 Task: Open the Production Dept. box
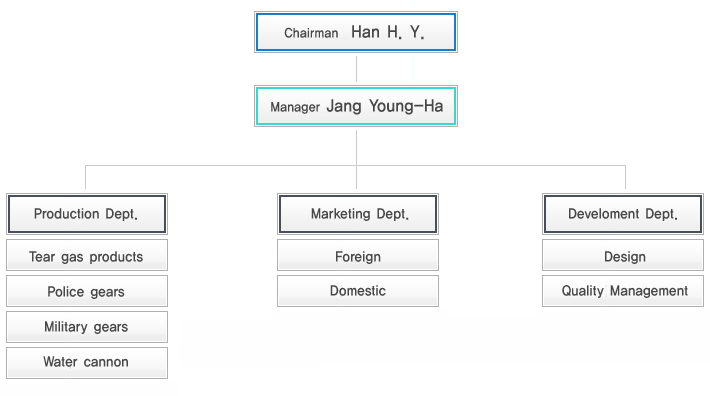87,214
